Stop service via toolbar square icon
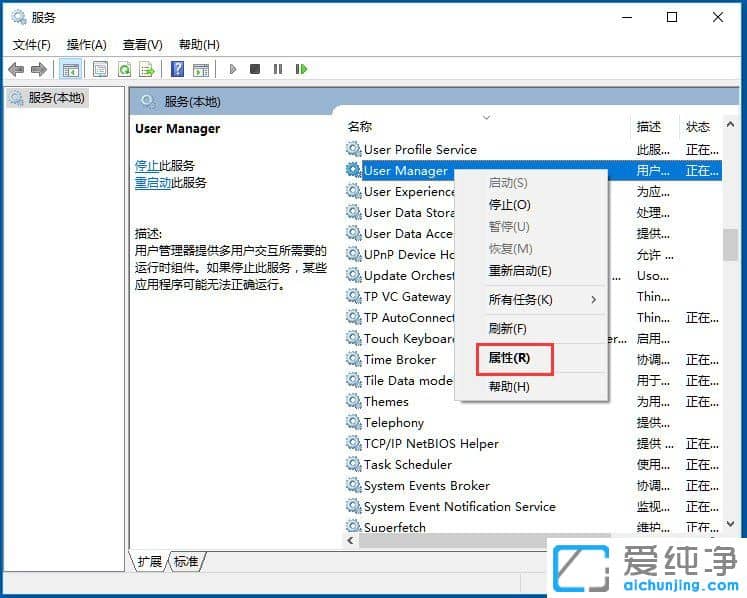The image size is (747, 598). point(255,70)
